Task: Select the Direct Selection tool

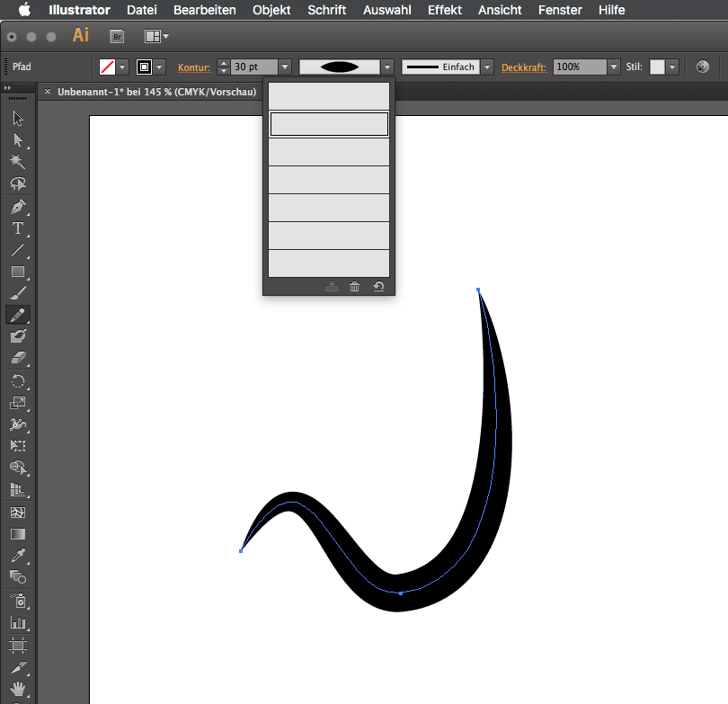Action: click(18, 139)
